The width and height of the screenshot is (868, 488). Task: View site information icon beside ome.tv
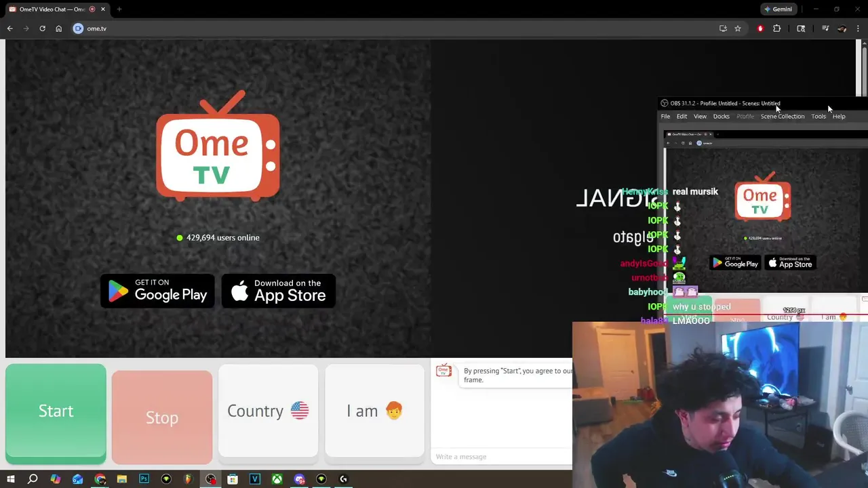pos(78,28)
